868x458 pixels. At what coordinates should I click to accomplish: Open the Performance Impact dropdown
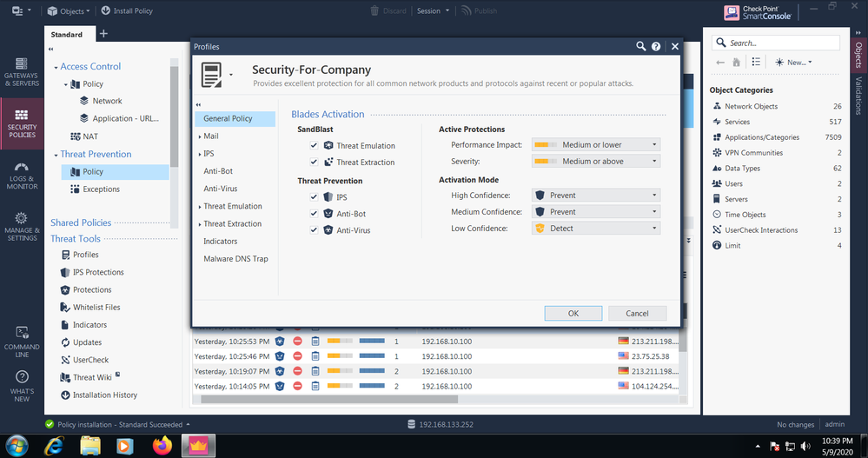595,145
